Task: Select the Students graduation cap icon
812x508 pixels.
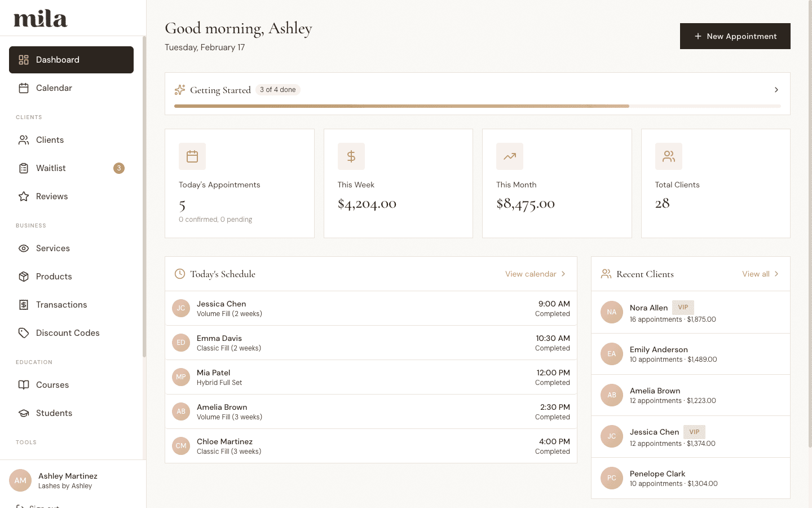Action: (23, 413)
